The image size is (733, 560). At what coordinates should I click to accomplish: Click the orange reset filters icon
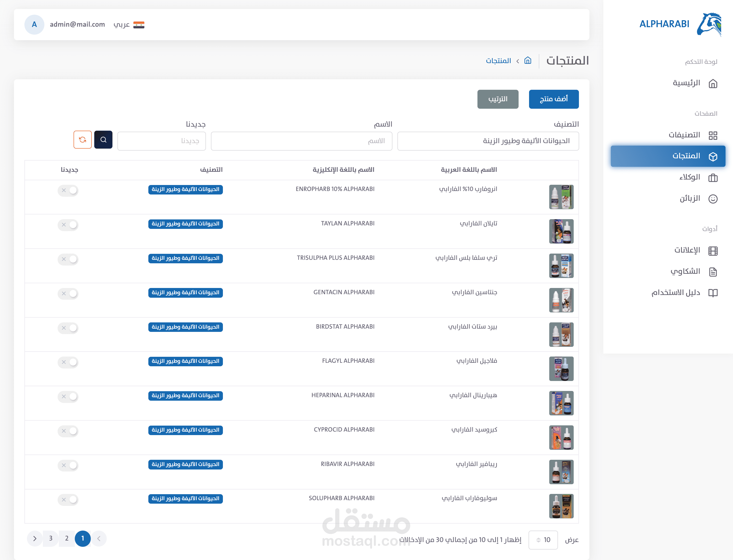(x=82, y=140)
